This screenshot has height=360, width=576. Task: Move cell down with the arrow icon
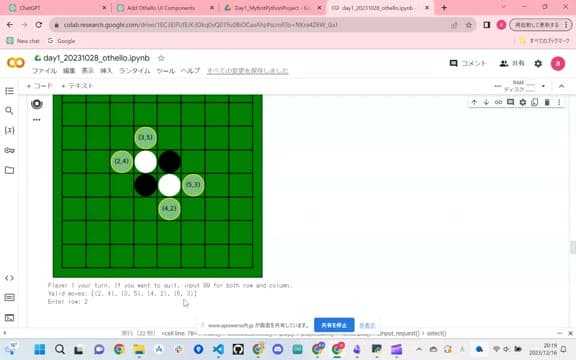(x=486, y=102)
